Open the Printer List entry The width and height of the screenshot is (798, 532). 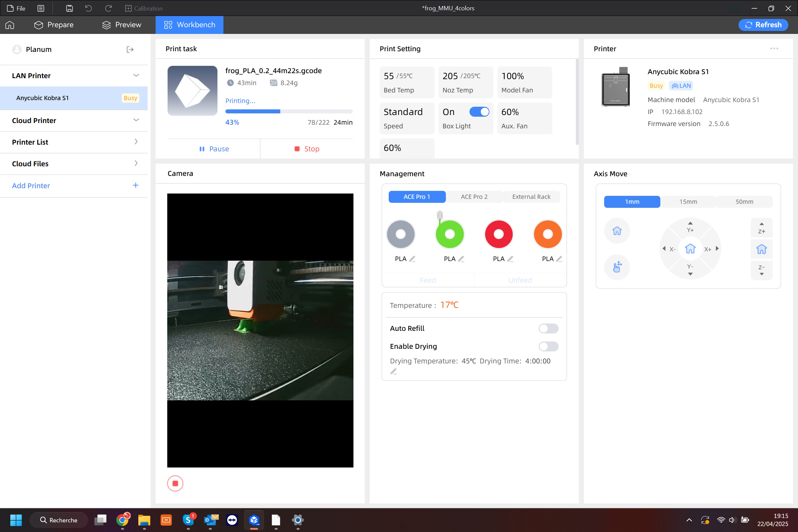(x=73, y=142)
